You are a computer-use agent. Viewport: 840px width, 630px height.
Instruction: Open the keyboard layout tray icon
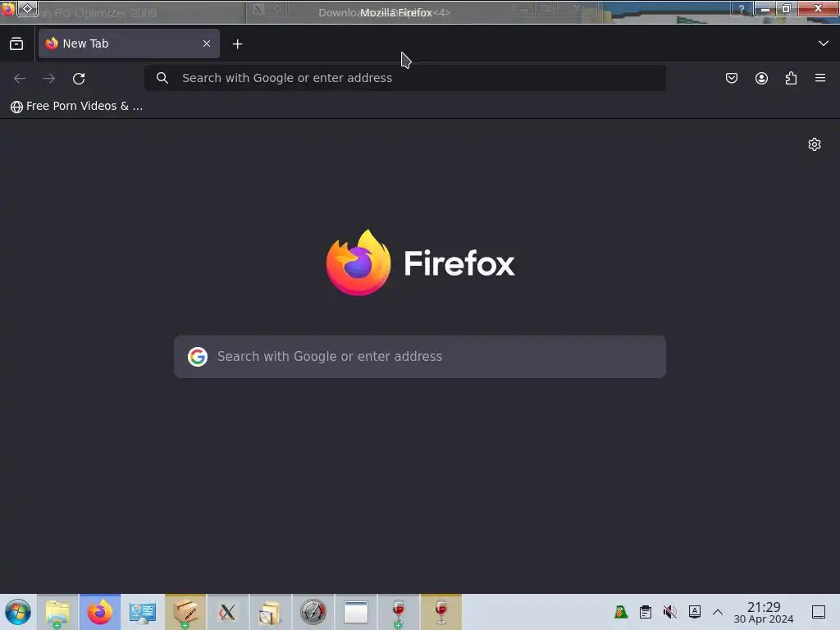pos(694,612)
